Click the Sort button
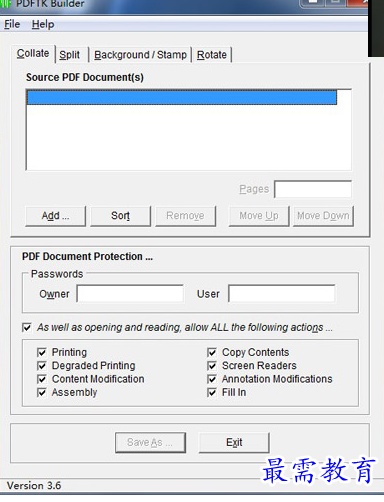 point(120,216)
